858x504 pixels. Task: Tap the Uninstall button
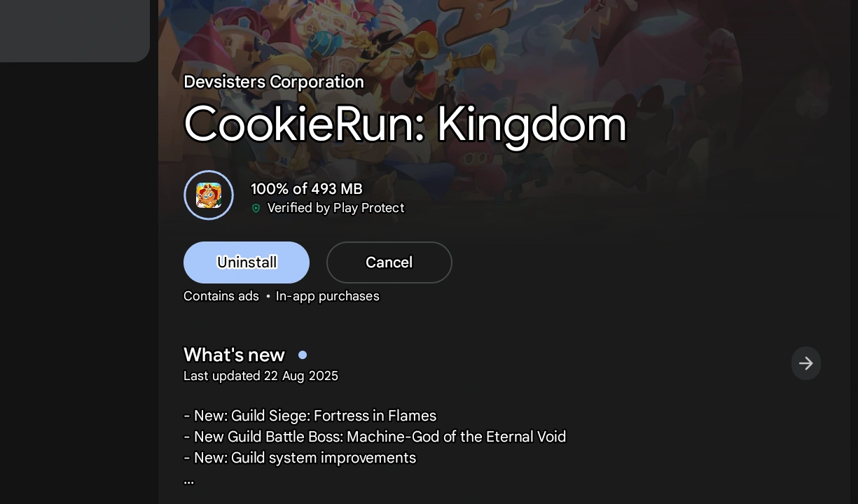pyautogui.click(x=247, y=262)
